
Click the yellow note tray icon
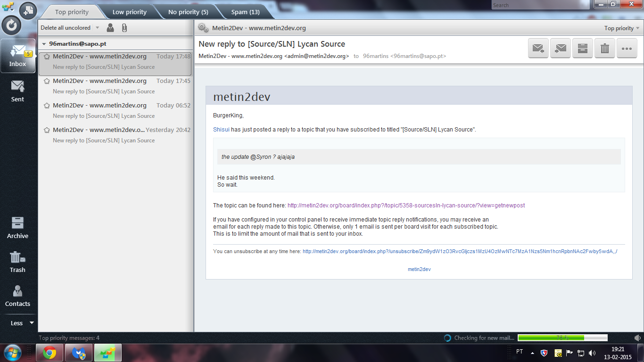(558, 353)
